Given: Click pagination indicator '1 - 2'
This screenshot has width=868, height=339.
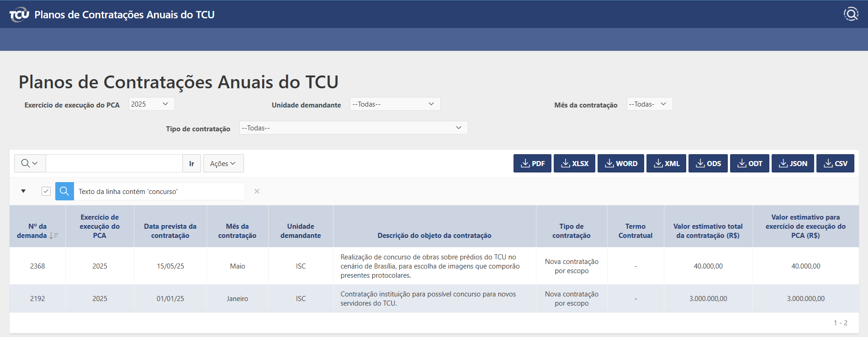Looking at the screenshot, I should [x=841, y=323].
